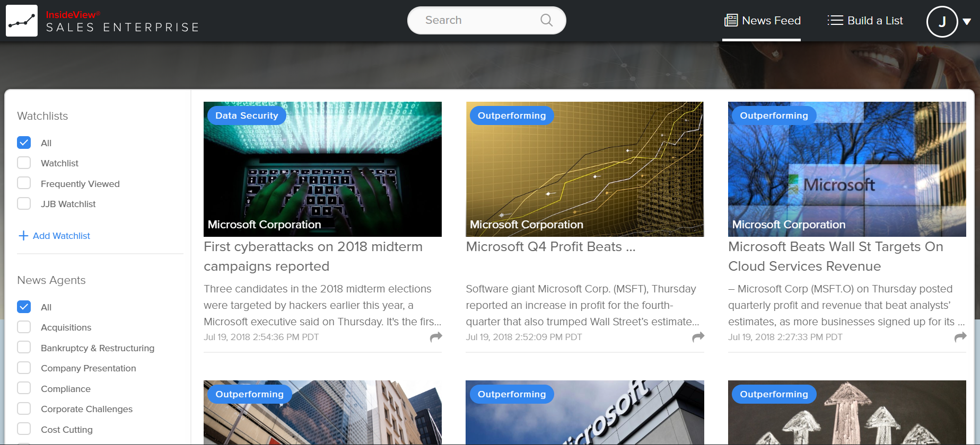980x445 pixels.
Task: Click Outperforming tag on Cloud Services article
Action: pos(774,115)
